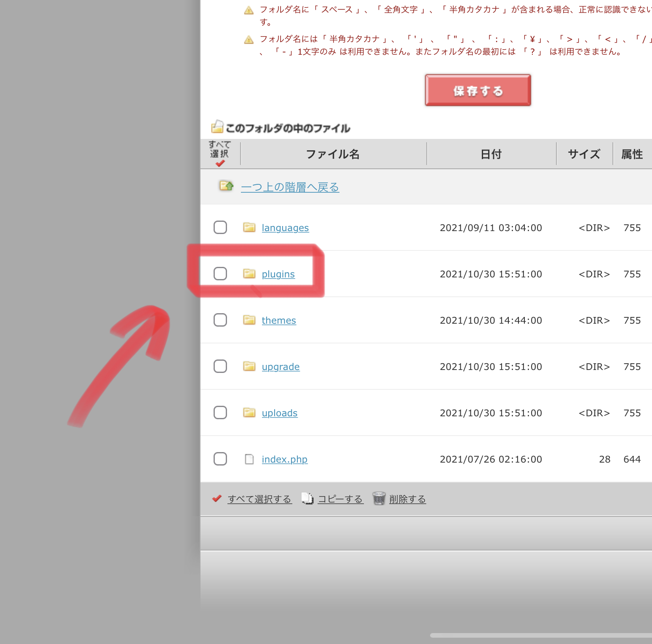The image size is (652, 644).
Task: Tick the checkbox for languages folder
Action: click(220, 227)
